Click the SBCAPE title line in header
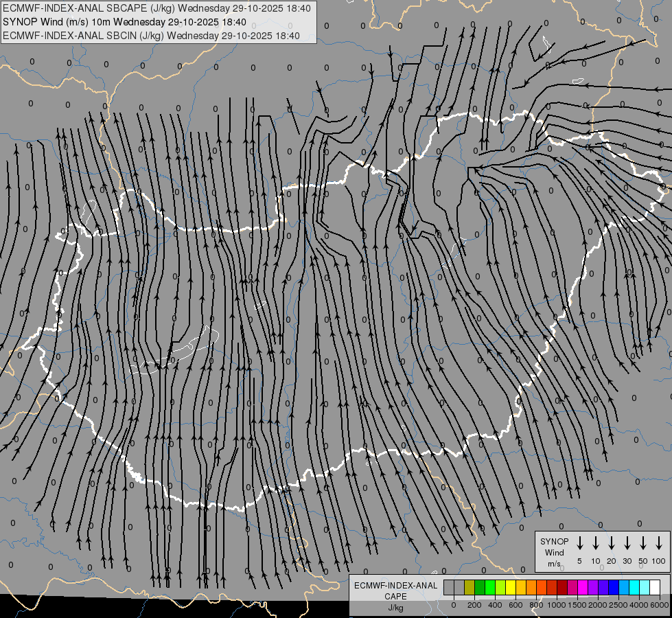 point(157,8)
